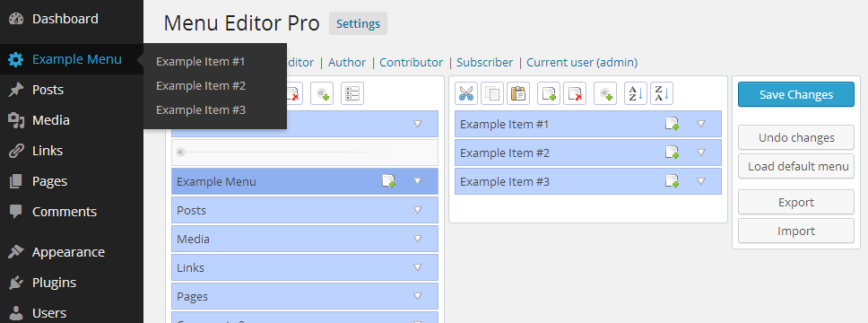Click the toggle-all list icon in left toolbar
Image resolution: width=868 pixels, height=323 pixels.
point(352,93)
